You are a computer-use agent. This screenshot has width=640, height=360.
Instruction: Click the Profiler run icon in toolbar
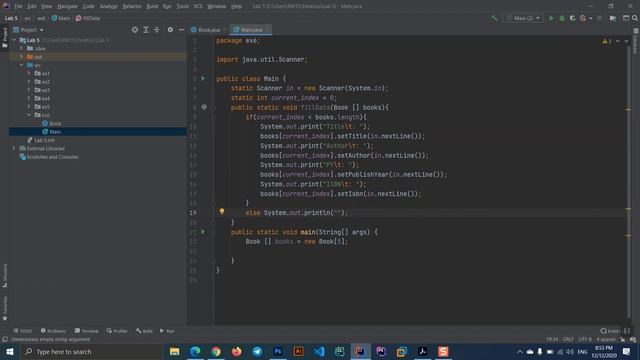583,18
